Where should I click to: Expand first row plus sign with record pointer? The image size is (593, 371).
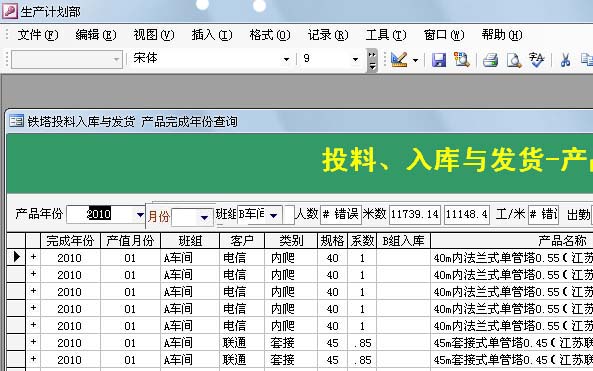pos(33,257)
